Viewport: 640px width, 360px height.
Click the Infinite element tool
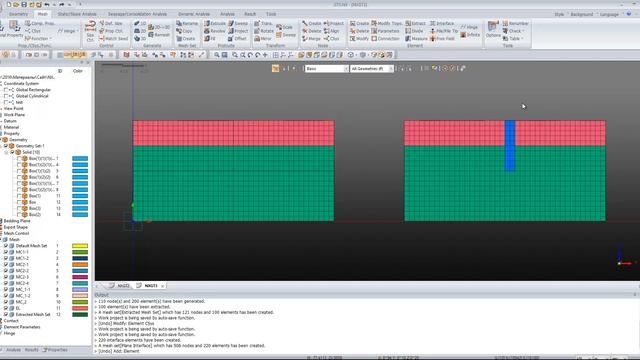coord(470,35)
